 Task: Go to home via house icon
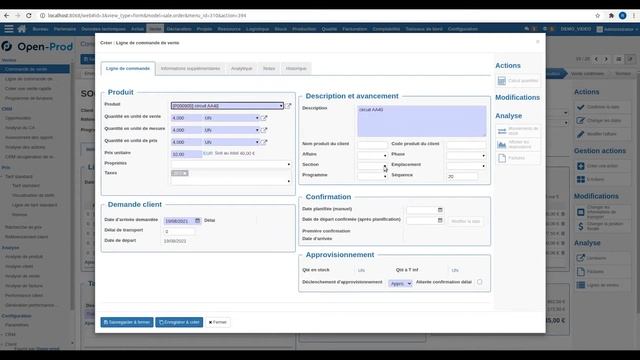tap(22, 29)
